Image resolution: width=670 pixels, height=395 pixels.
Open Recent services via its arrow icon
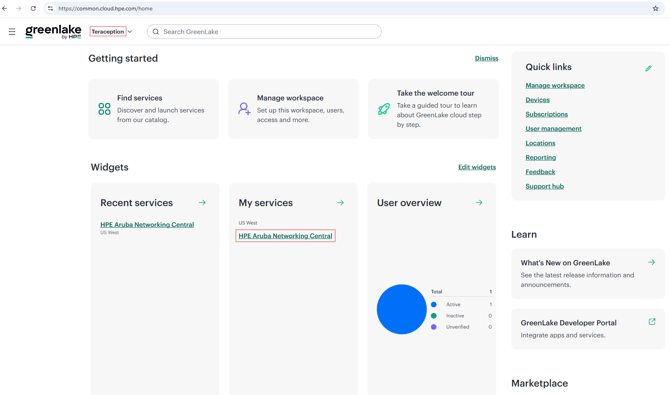pos(202,203)
